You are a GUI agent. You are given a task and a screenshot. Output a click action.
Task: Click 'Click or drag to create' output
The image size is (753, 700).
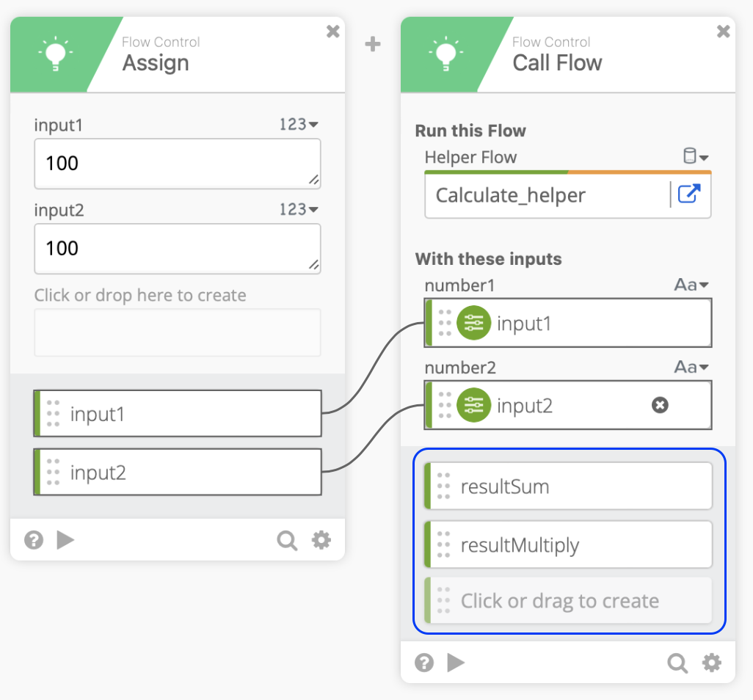point(569,601)
